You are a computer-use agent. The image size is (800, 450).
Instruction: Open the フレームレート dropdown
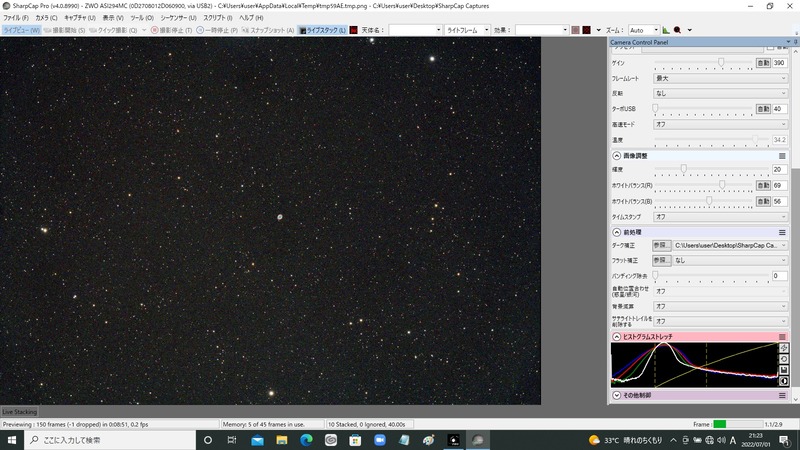720,79
